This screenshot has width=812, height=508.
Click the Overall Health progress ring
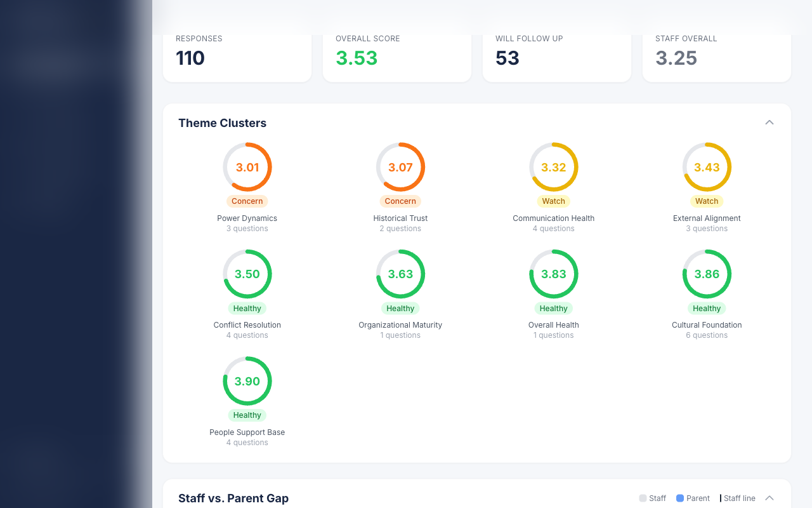click(x=553, y=274)
